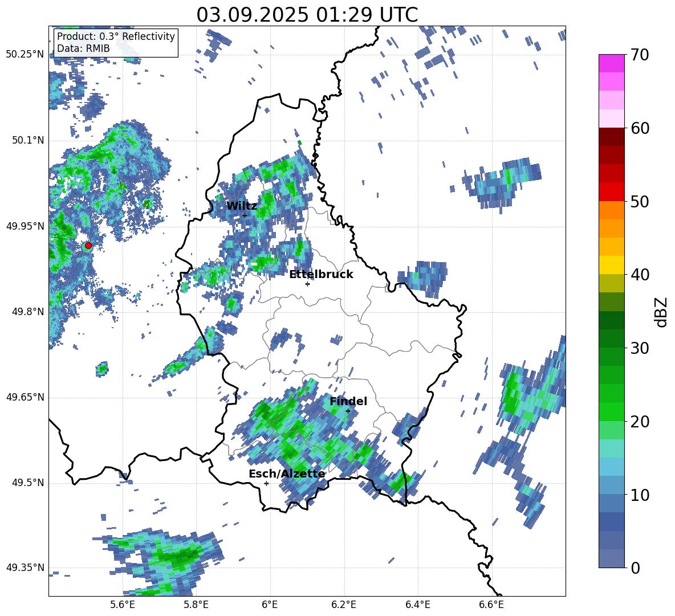Click the 'Data: RMIB' label
Image resolution: width=675 pixels, height=616 pixels.
click(83, 48)
